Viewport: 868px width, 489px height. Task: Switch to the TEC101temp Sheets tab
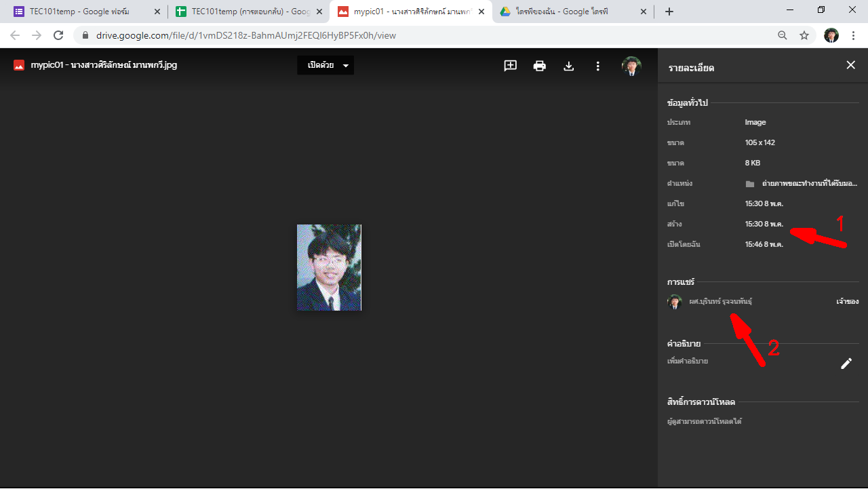pyautogui.click(x=243, y=12)
